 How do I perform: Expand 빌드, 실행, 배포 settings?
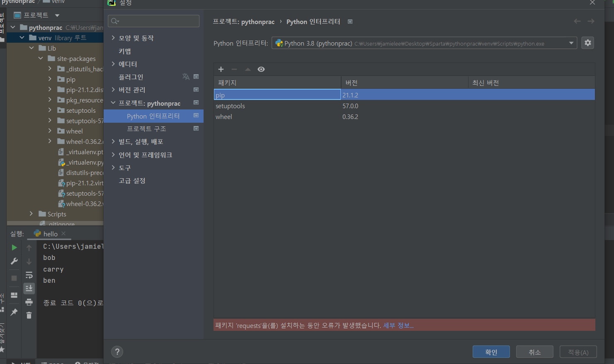[x=113, y=141]
